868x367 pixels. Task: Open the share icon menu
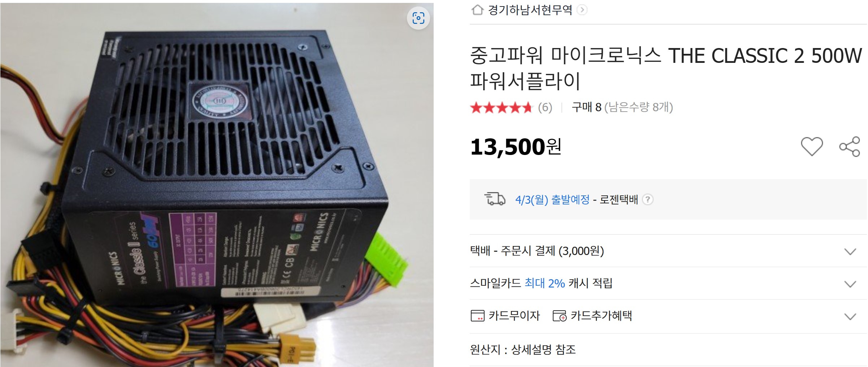(850, 146)
